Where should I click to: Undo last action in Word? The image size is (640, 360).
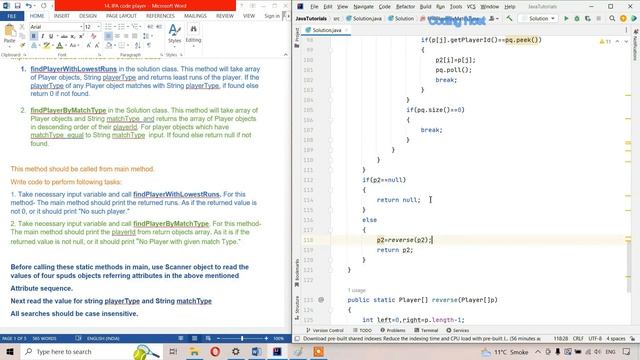click(x=29, y=6)
